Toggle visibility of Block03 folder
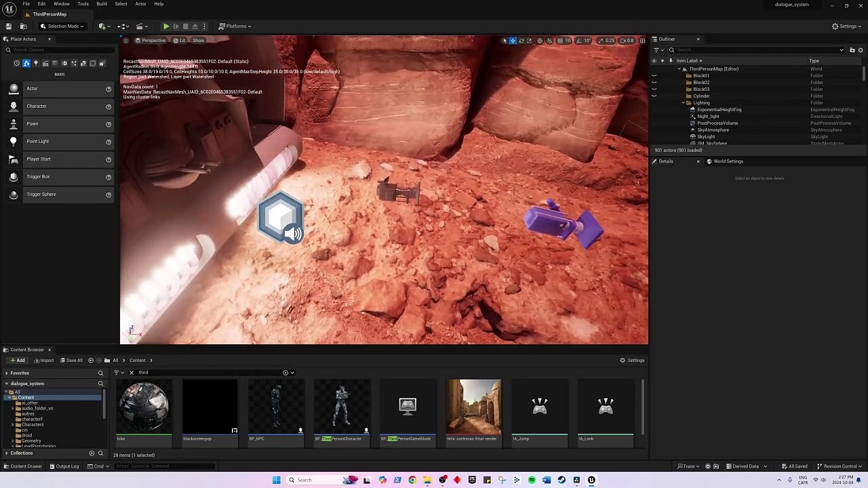The height and width of the screenshot is (488, 868). point(654,89)
